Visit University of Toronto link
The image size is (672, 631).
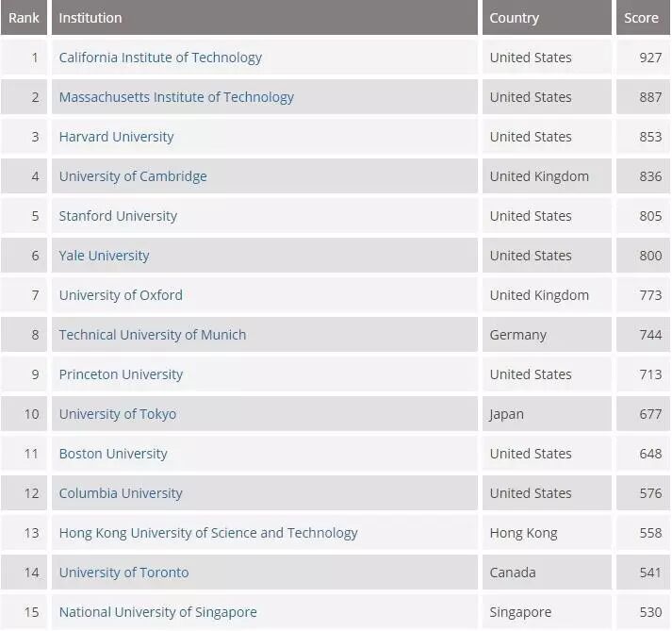[x=123, y=573]
